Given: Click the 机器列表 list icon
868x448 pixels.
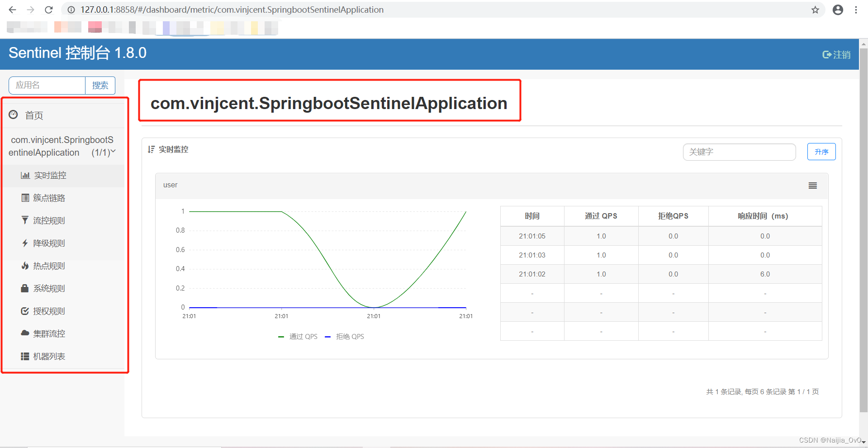Looking at the screenshot, I should click(x=25, y=356).
